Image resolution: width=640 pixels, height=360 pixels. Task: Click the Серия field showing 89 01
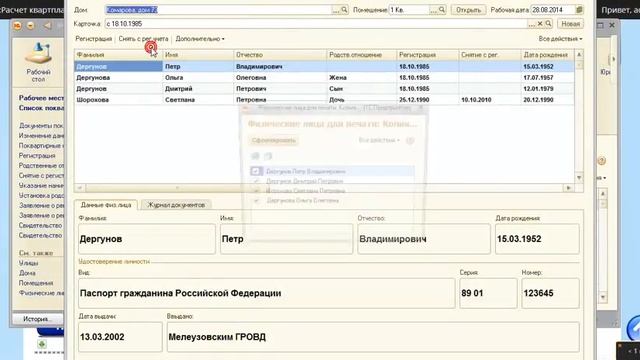click(x=488, y=293)
